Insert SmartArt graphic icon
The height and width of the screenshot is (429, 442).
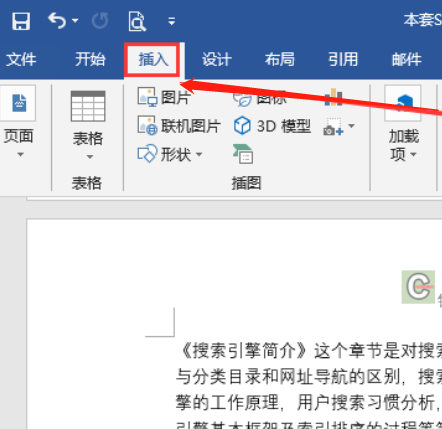point(243,154)
